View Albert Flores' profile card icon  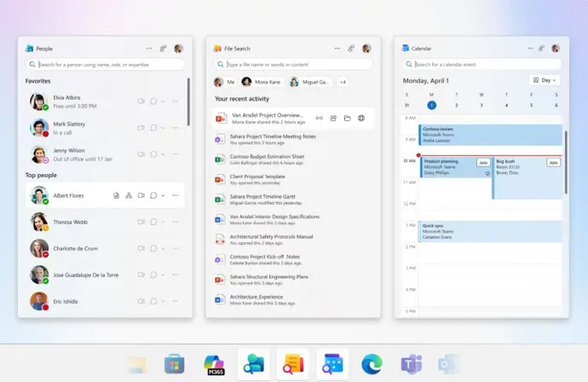116,195
